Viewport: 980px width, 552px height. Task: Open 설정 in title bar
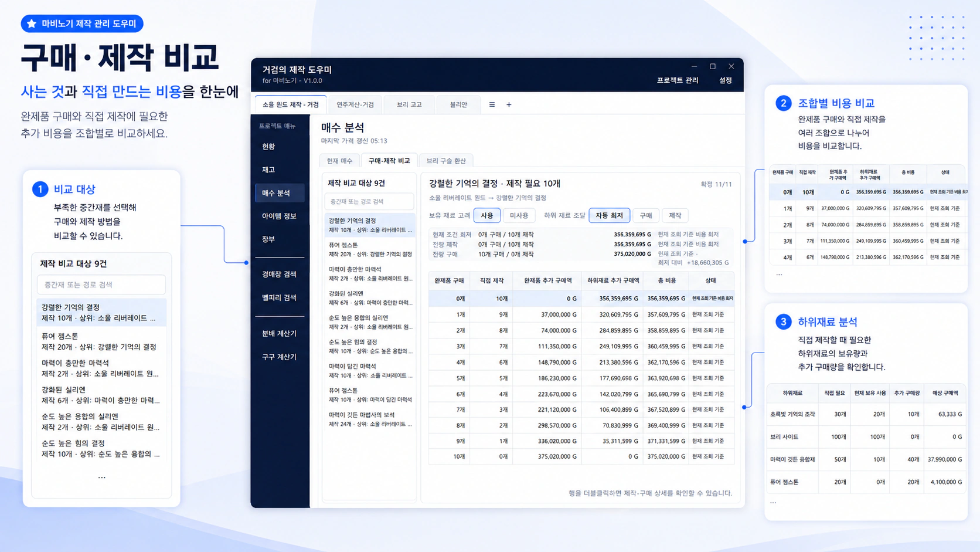(726, 80)
